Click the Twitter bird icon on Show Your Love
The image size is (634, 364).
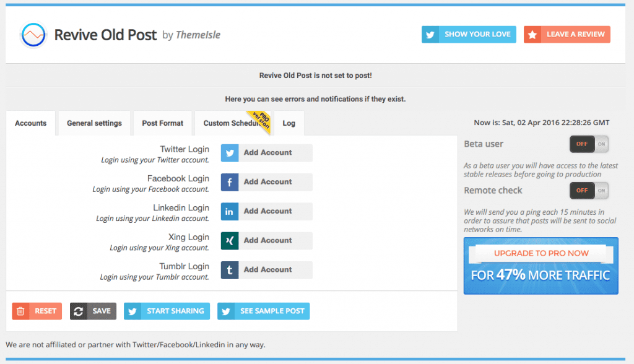[430, 35]
